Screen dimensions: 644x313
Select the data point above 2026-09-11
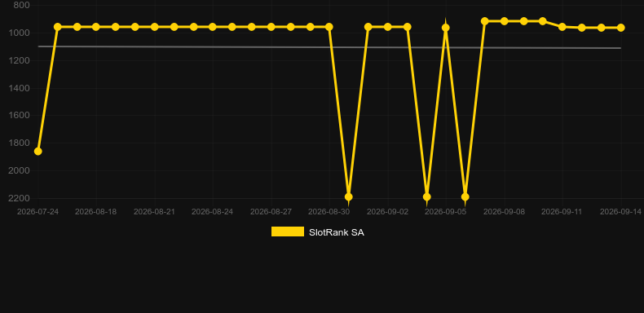[x=562, y=27]
